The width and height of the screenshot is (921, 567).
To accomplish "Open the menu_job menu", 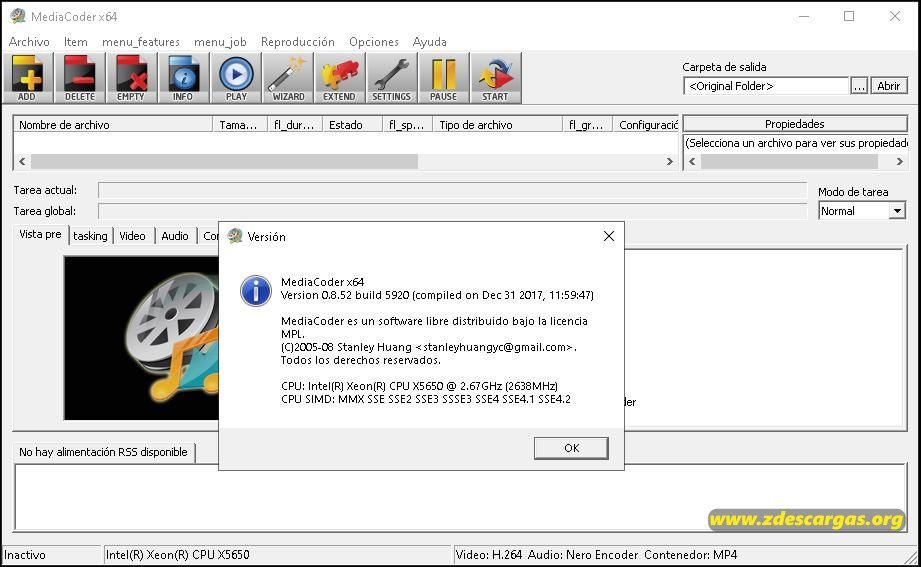I will 220,42.
